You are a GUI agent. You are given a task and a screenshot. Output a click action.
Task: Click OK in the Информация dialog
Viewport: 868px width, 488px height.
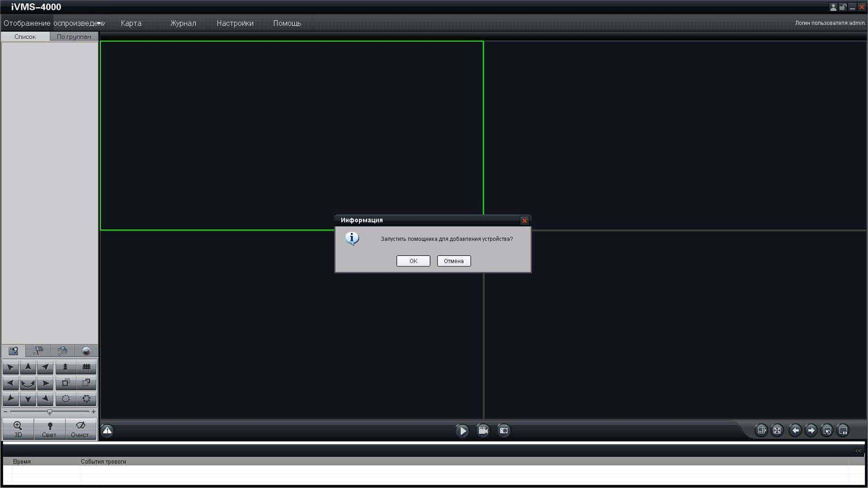413,261
